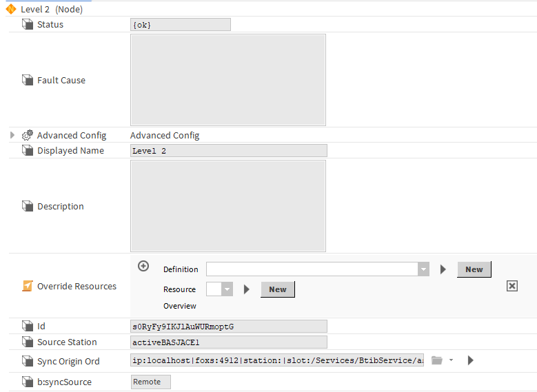Click the X box to remove override resource
This screenshot has height=392, width=537.
[511, 286]
